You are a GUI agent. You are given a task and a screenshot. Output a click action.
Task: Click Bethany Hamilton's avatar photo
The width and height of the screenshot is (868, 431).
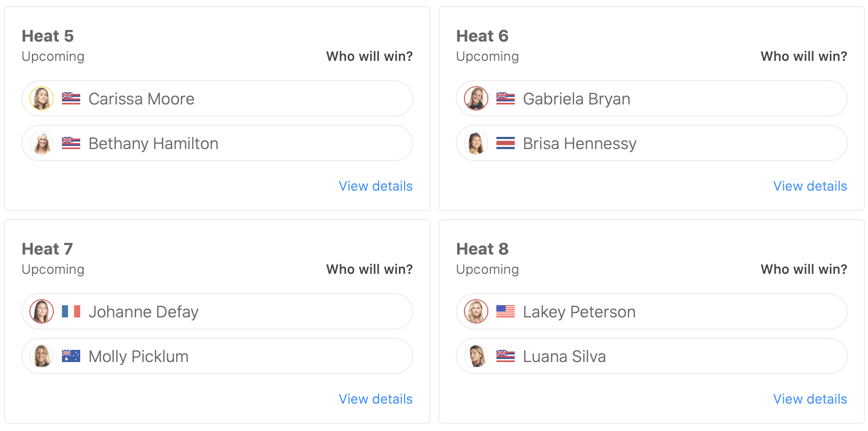coord(42,143)
